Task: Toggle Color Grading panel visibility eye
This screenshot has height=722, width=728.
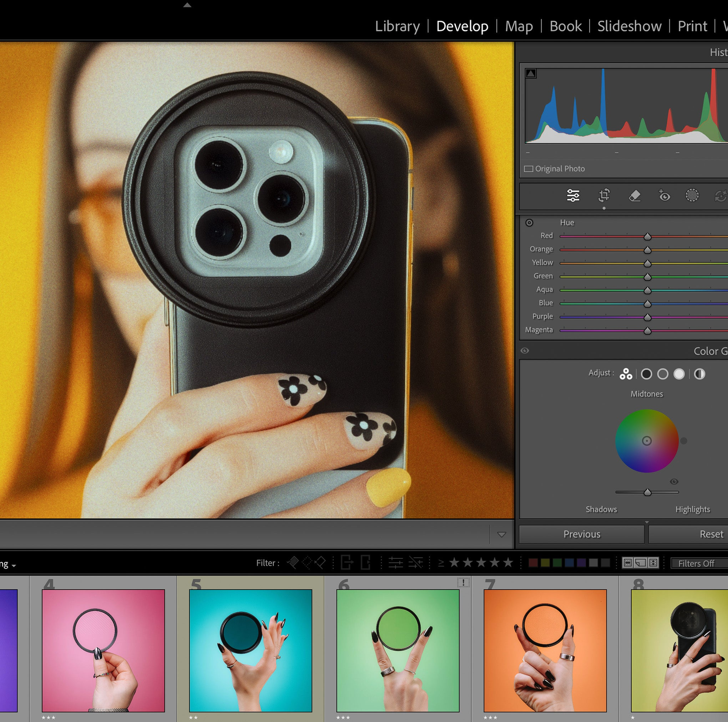Action: coord(525,351)
